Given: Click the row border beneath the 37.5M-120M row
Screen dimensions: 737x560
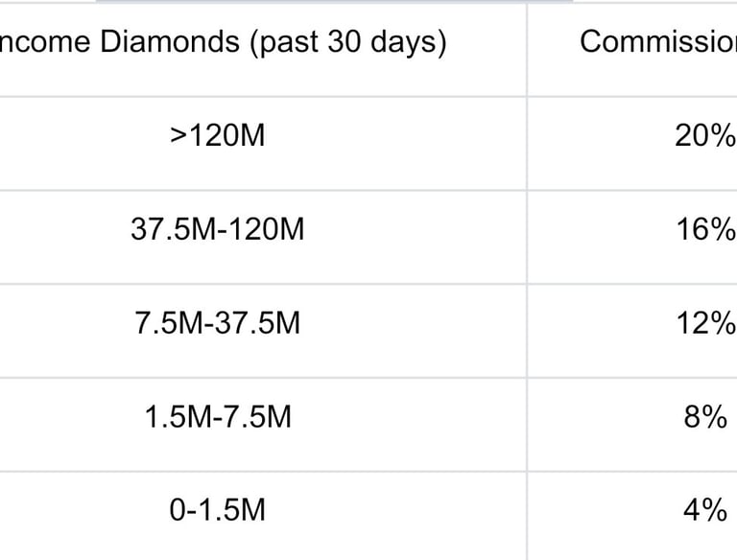Looking at the screenshot, I should (x=288, y=284).
